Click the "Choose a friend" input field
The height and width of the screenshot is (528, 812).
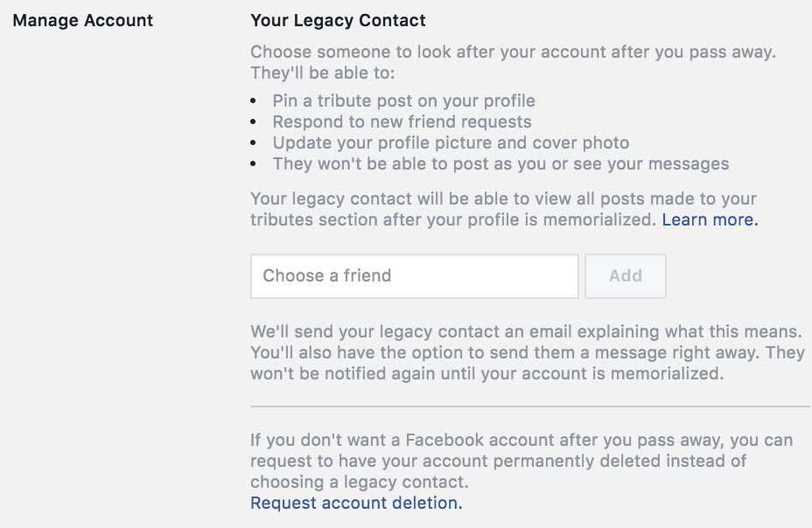coord(414,276)
